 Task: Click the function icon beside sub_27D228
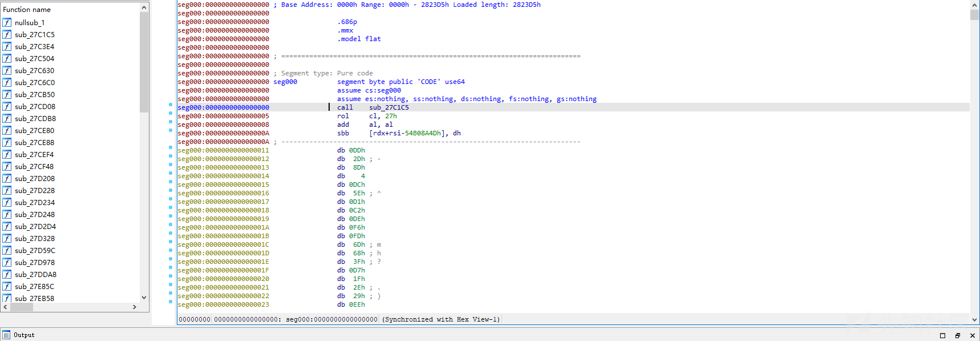tap(7, 190)
